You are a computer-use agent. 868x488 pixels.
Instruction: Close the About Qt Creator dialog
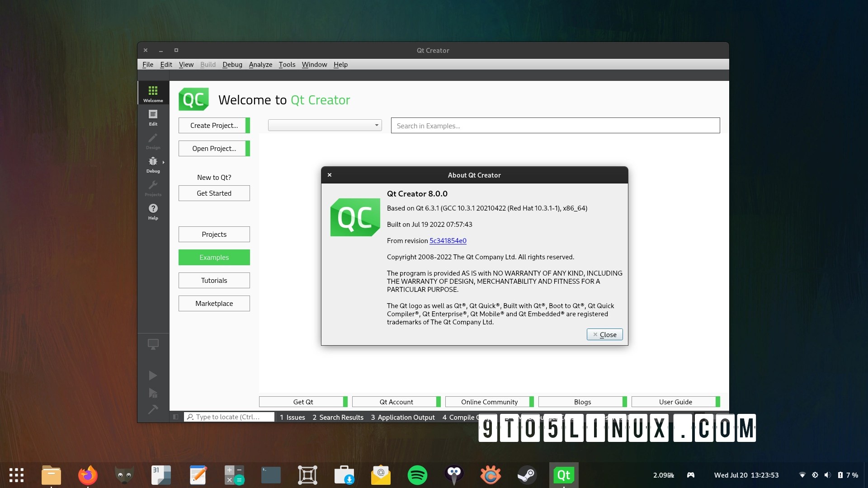tap(604, 334)
